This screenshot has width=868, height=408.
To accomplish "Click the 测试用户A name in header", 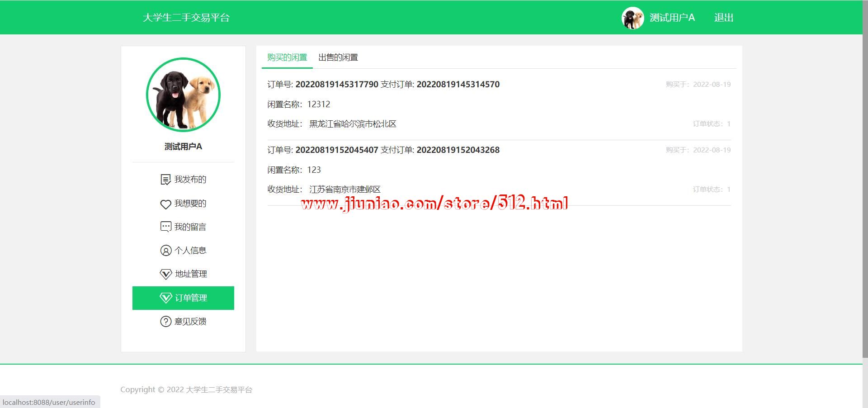I will 672,18.
